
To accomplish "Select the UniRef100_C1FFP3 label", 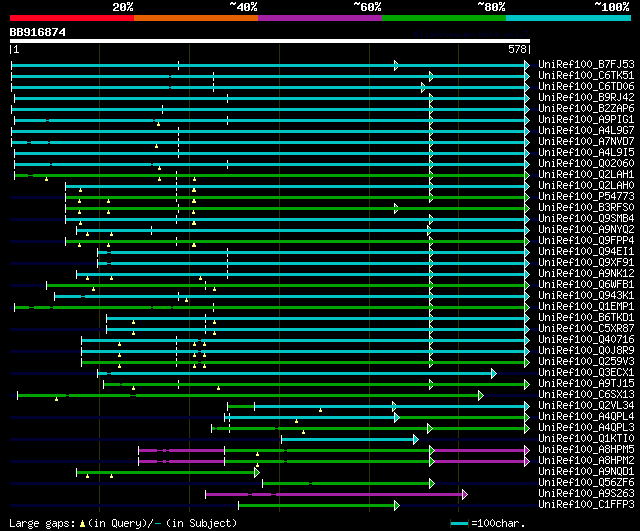I will click(x=586, y=505).
